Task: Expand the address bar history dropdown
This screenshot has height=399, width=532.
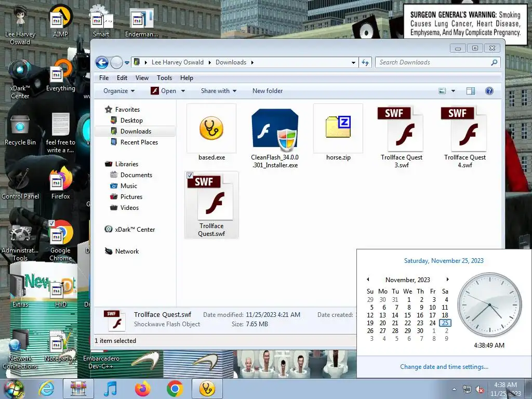Action: pyautogui.click(x=353, y=62)
